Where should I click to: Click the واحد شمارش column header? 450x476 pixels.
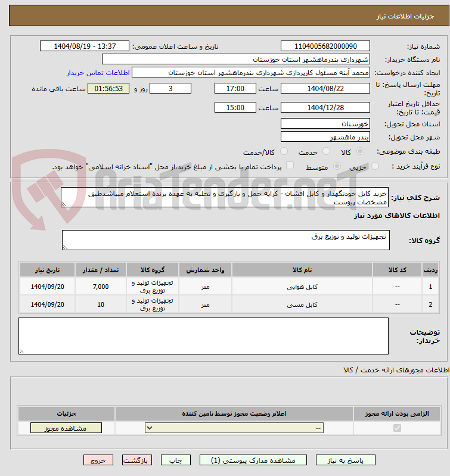[205, 269]
